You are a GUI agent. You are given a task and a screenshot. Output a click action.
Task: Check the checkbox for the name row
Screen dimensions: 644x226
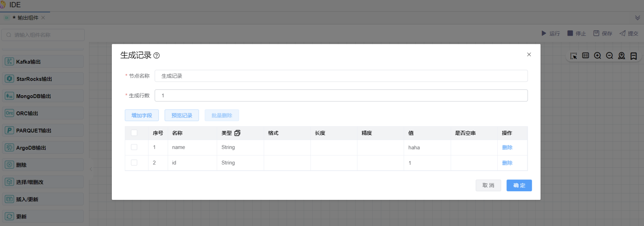pos(134,147)
